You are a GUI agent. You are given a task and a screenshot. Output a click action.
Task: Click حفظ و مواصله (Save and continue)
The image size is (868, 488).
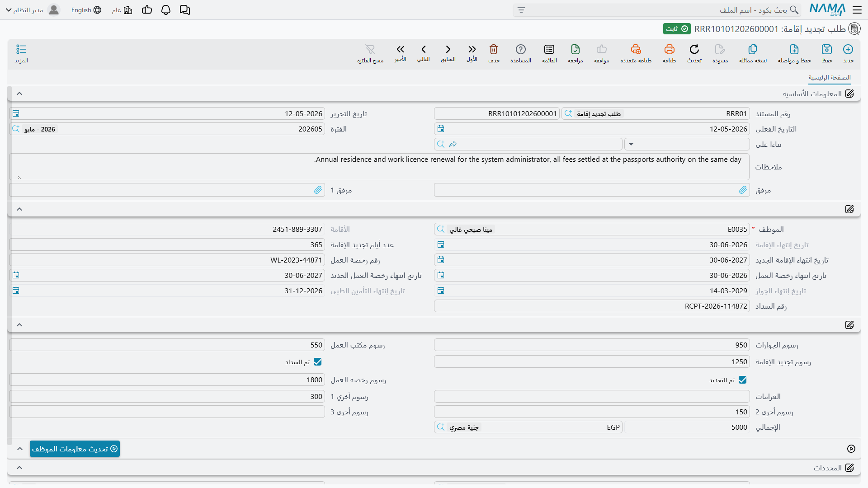click(x=794, y=53)
